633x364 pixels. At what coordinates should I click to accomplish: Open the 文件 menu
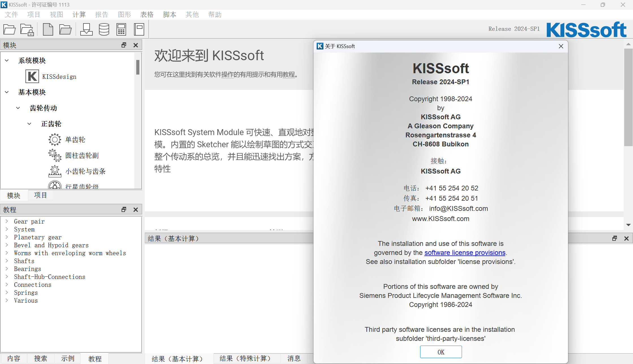tap(11, 14)
